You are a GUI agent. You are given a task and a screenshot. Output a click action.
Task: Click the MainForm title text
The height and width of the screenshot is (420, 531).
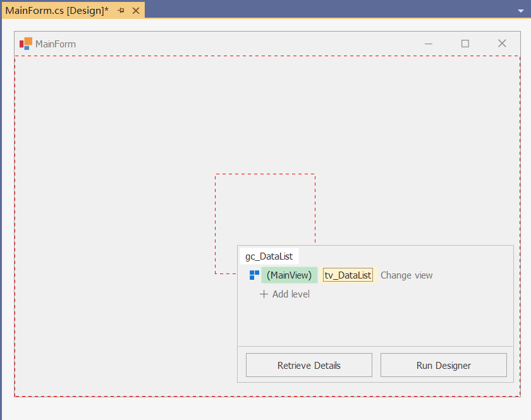tap(56, 44)
